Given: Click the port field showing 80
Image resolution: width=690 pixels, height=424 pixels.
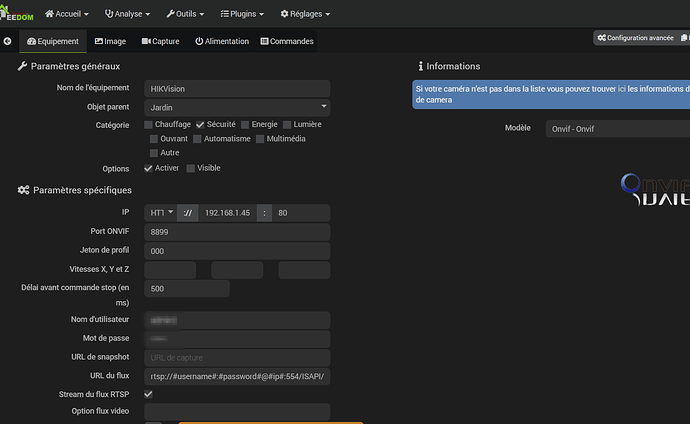Looking at the screenshot, I should tap(301, 213).
